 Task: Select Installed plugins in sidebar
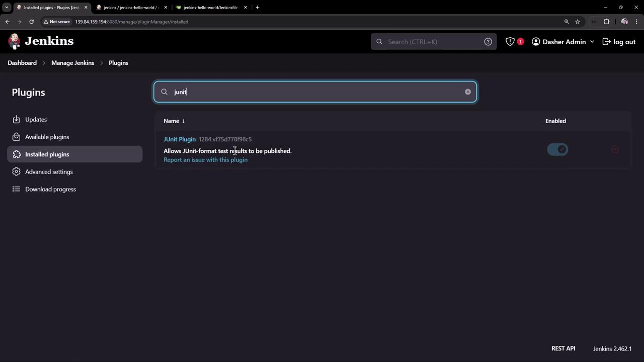[x=75, y=154]
